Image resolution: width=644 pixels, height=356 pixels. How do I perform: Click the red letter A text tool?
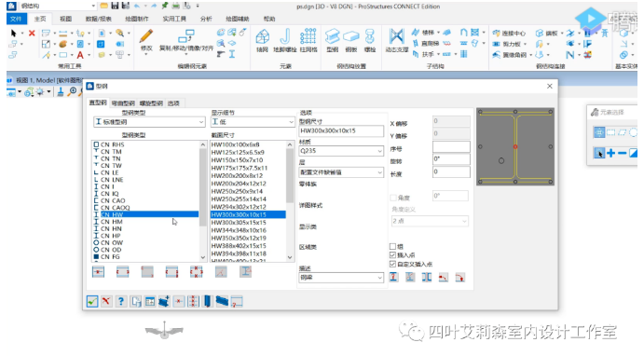coord(80,55)
